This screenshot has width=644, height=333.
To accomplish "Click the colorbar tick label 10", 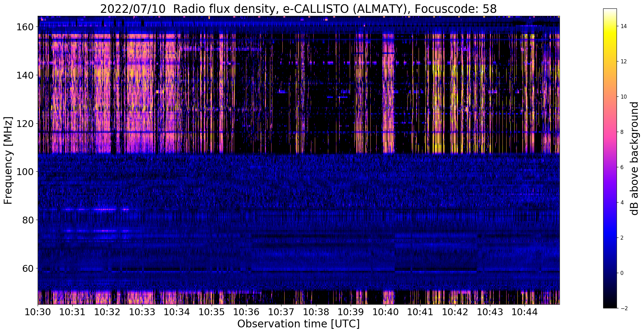I will tap(624, 97).
